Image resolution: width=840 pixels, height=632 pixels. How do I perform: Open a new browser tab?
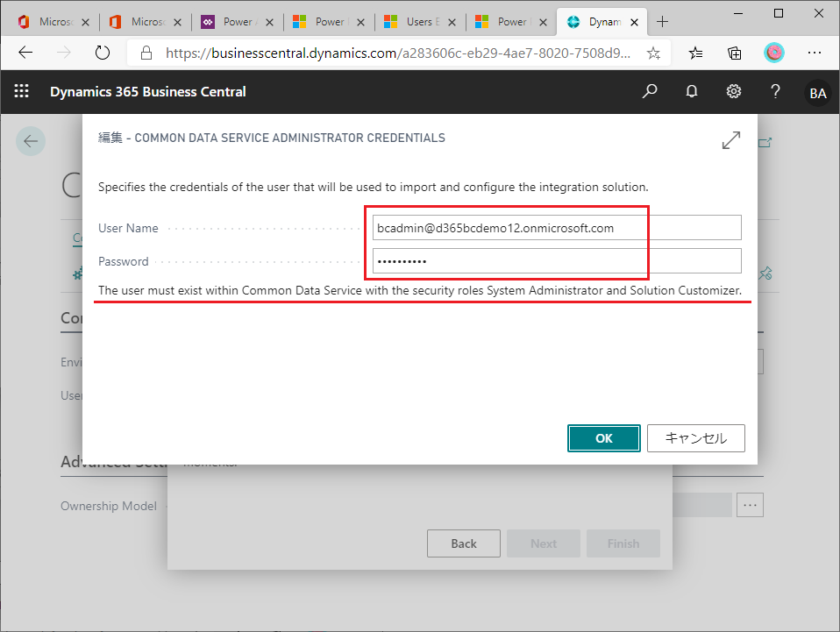662,21
